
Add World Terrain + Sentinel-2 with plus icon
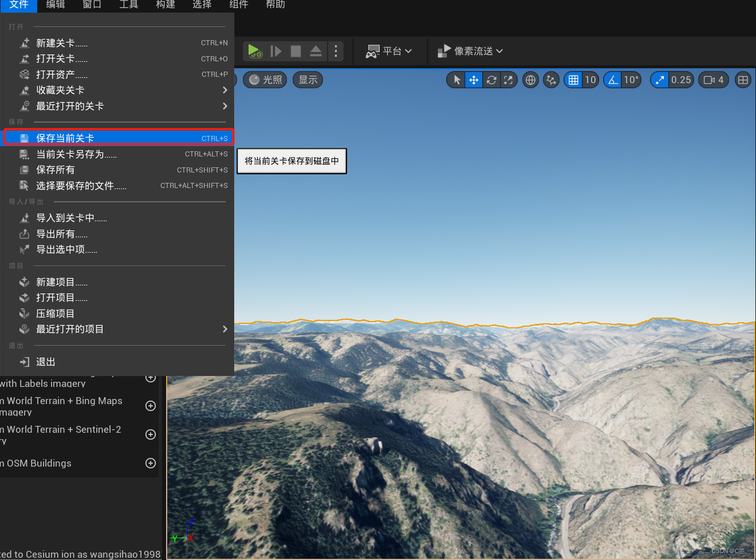pyautogui.click(x=151, y=434)
